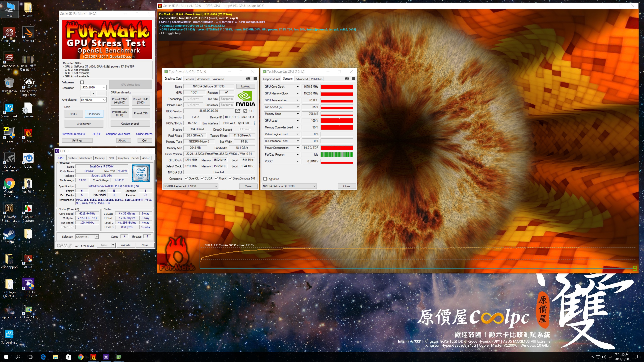Image resolution: width=644 pixels, height=362 pixels.
Task: Click the custom width field in FurMark
Action: coord(85,94)
